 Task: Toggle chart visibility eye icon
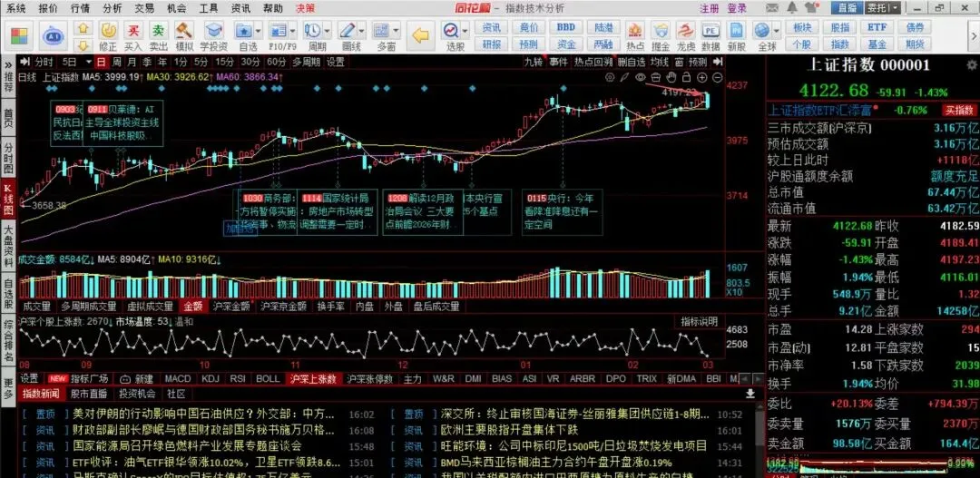tap(640, 77)
